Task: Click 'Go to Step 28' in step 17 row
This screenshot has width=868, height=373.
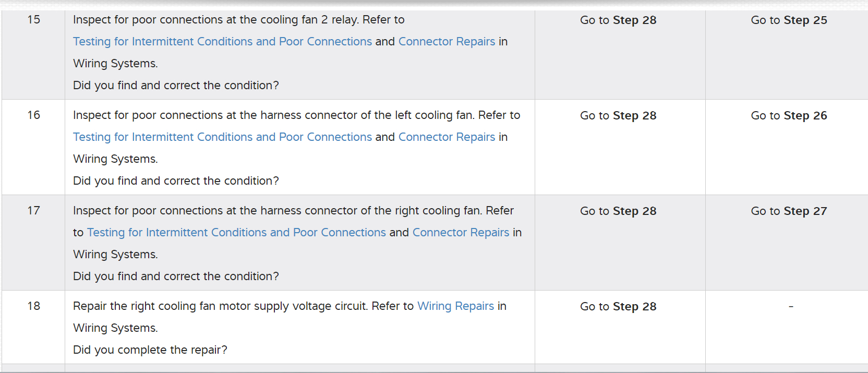Action: 618,211
